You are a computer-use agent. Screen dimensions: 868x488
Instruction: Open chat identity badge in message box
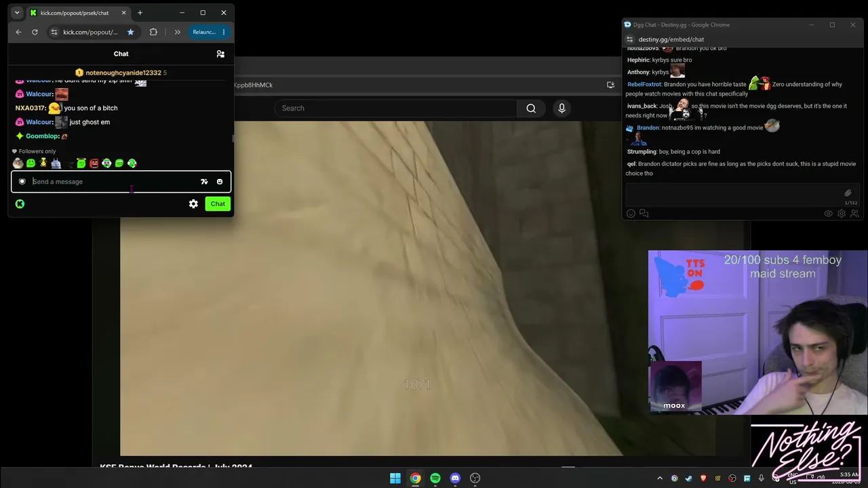tap(22, 182)
